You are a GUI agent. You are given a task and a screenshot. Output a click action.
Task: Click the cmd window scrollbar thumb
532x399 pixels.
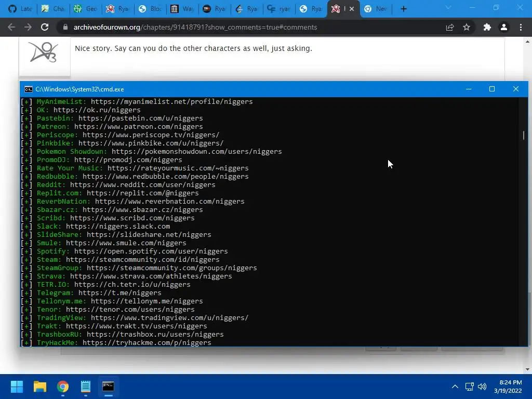[x=524, y=135]
